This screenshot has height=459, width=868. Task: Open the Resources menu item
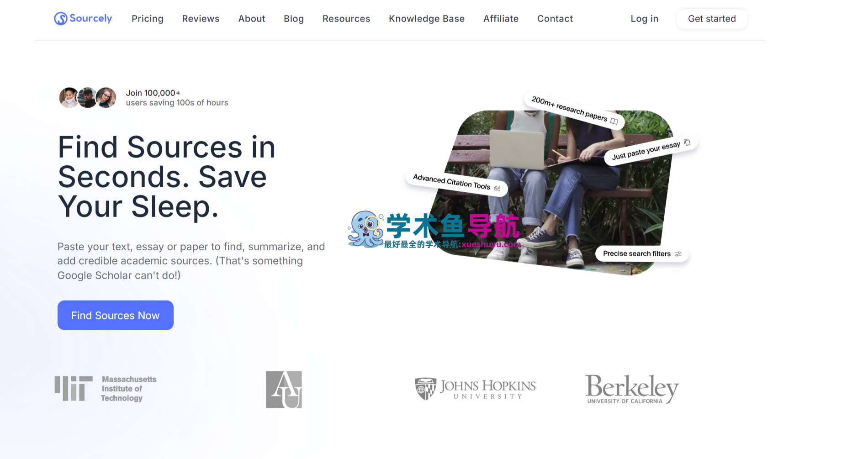click(346, 19)
